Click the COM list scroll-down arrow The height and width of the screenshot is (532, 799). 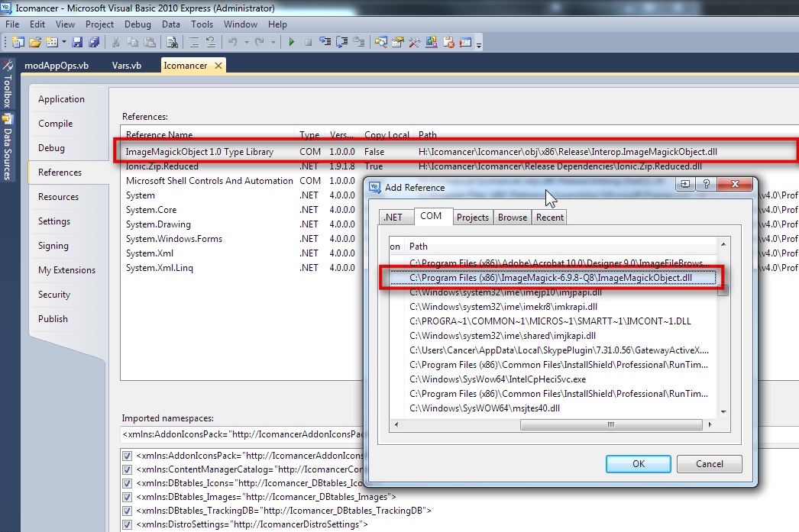723,412
